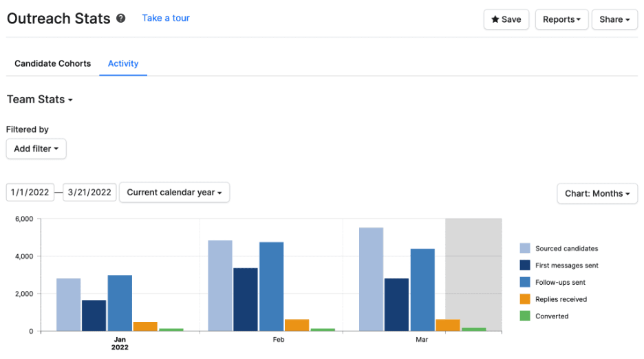Screen dimensions: 644x359
Task: Click the end date field 3/21/2022
Action: coord(89,193)
